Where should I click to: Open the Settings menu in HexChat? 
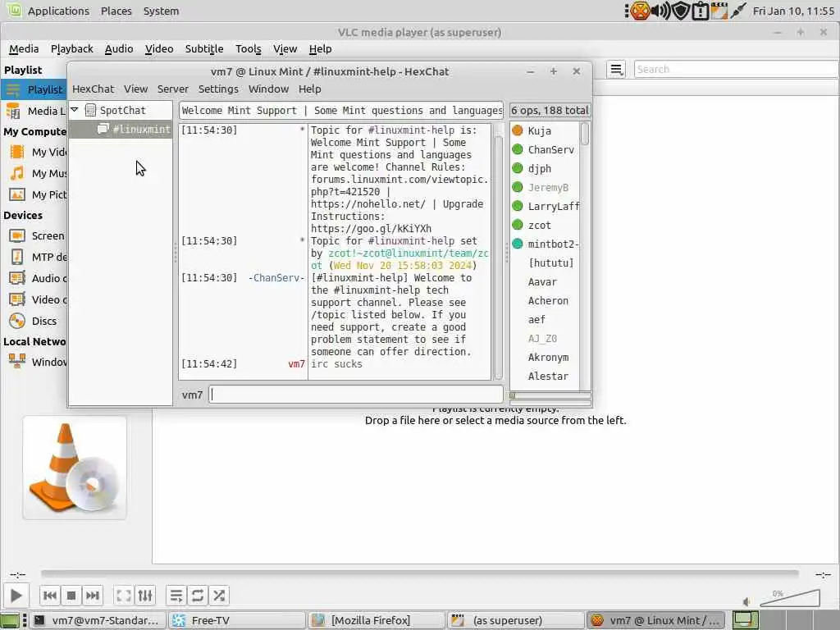coord(218,89)
